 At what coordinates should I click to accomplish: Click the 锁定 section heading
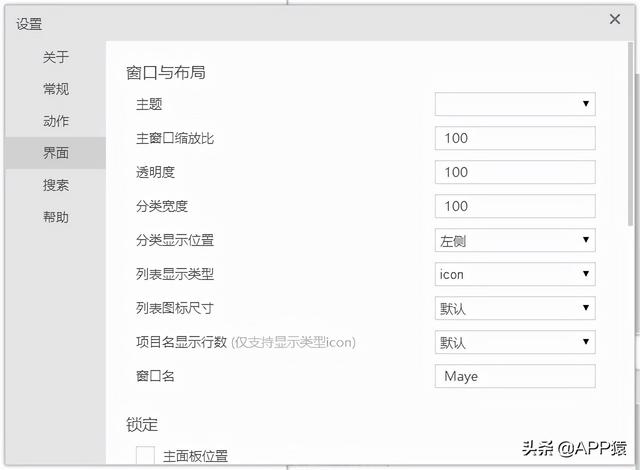(x=142, y=425)
